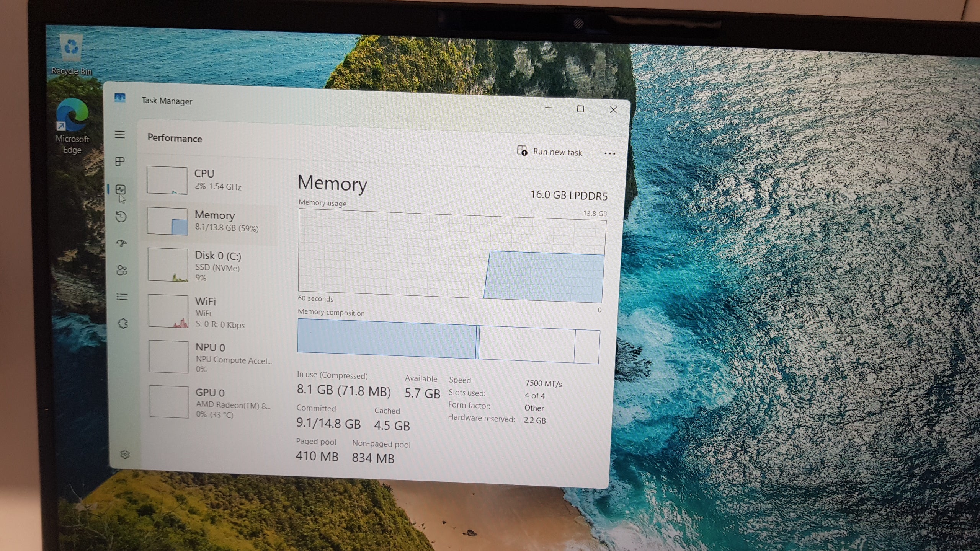
Task: Select the NPU 0 performance item
Action: point(212,357)
